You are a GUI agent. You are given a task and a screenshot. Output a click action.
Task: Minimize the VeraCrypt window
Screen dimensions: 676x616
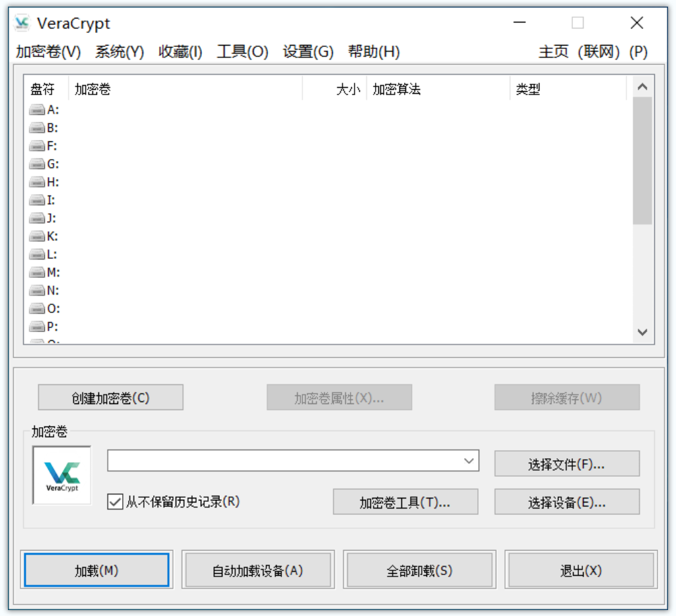tap(520, 22)
